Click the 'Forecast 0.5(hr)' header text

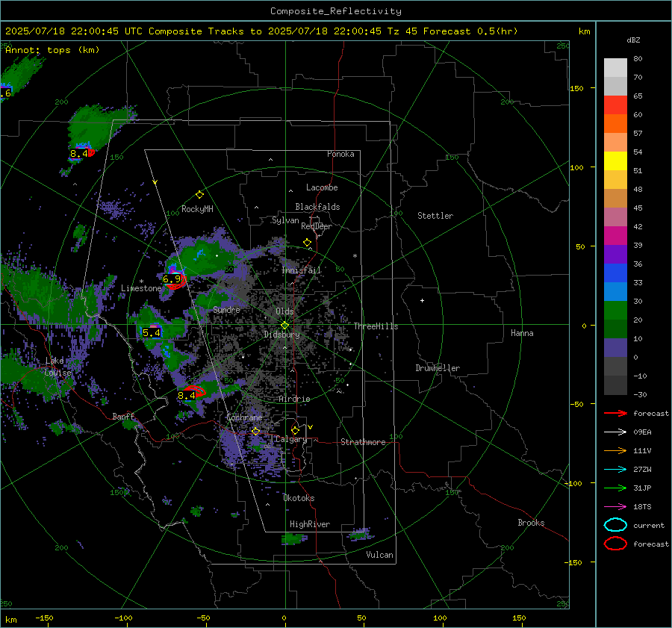coord(470,31)
